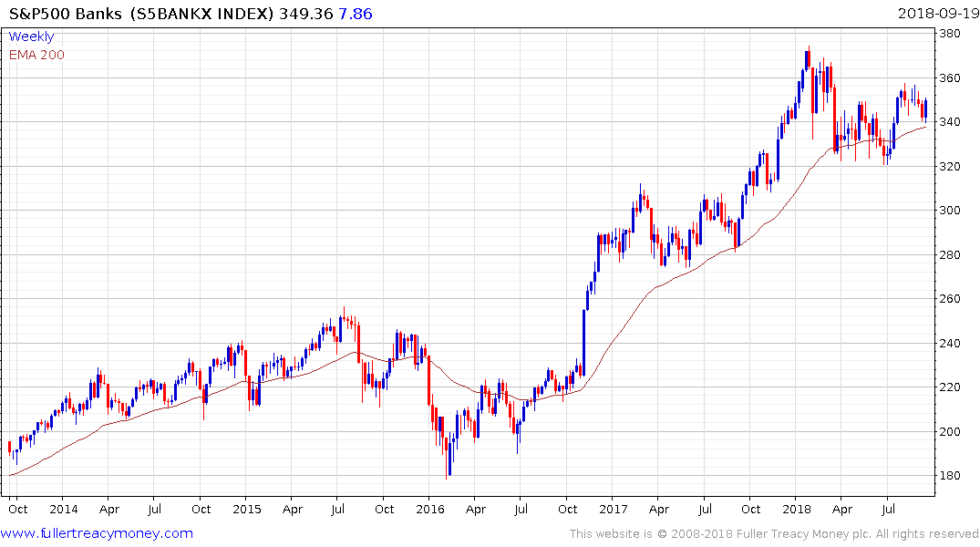Click the 320 price axis label
980x547 pixels.
[x=950, y=166]
